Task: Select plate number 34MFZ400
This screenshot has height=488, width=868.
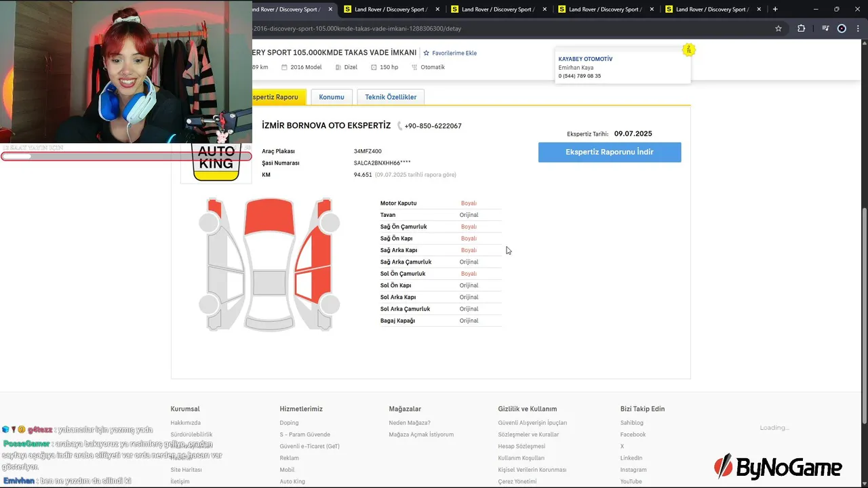Action: coord(368,151)
